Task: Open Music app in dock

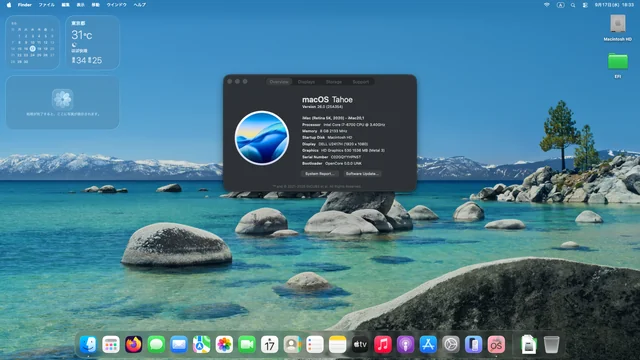Action: tap(383, 344)
